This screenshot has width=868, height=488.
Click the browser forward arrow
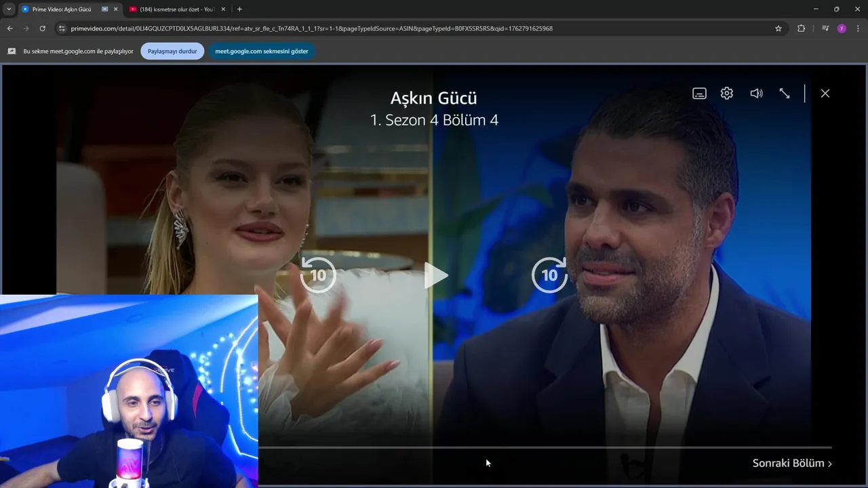26,28
